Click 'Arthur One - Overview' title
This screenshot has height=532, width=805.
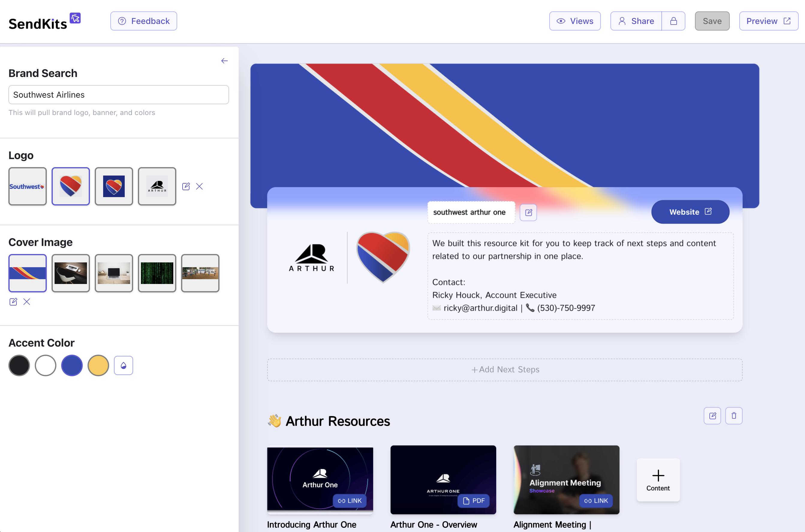coord(434,525)
